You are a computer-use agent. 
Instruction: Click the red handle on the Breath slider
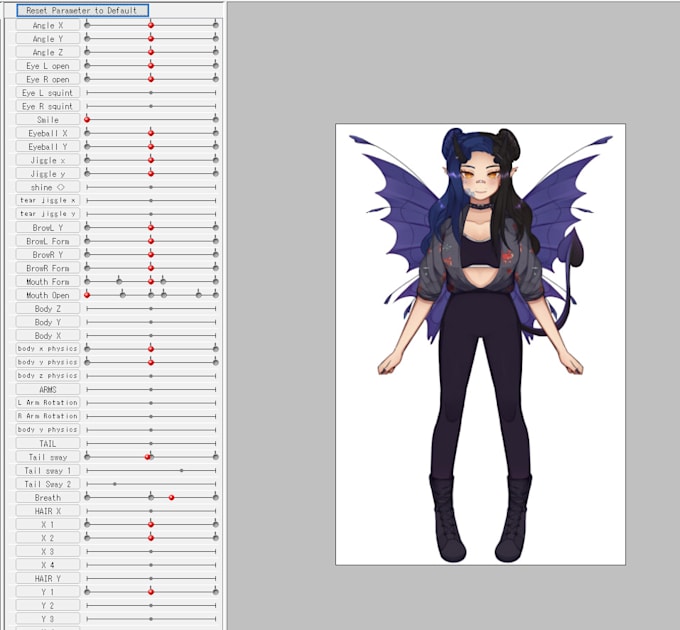(x=171, y=497)
